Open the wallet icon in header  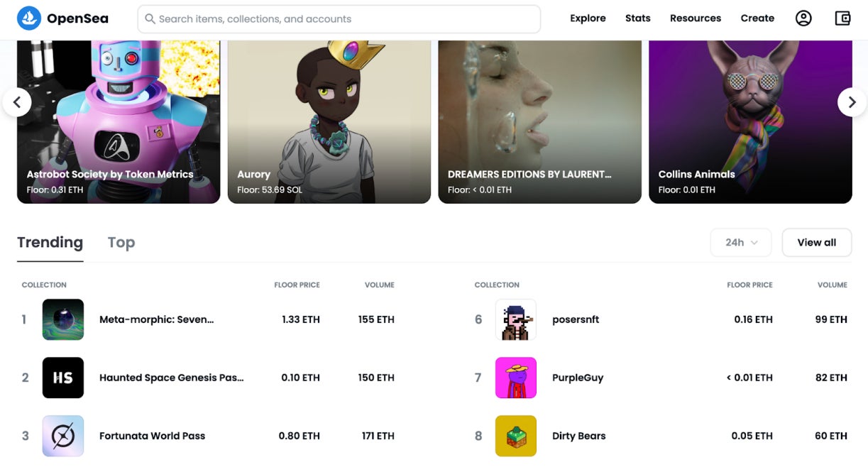tap(842, 18)
